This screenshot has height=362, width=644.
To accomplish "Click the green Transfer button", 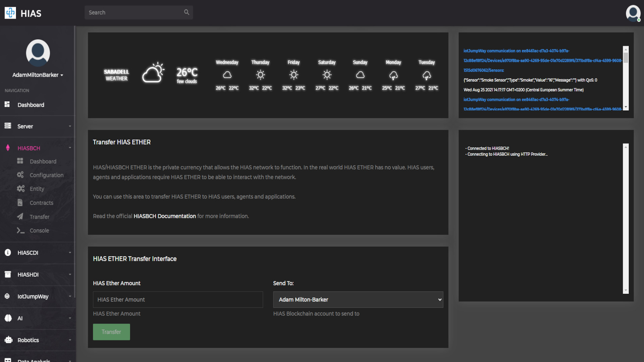I will point(111,332).
